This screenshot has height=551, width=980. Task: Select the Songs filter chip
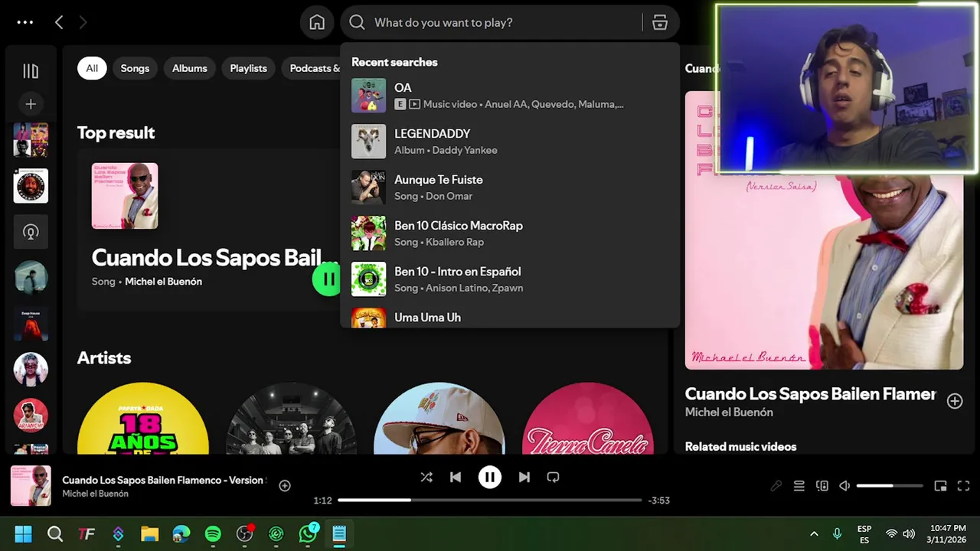click(135, 68)
